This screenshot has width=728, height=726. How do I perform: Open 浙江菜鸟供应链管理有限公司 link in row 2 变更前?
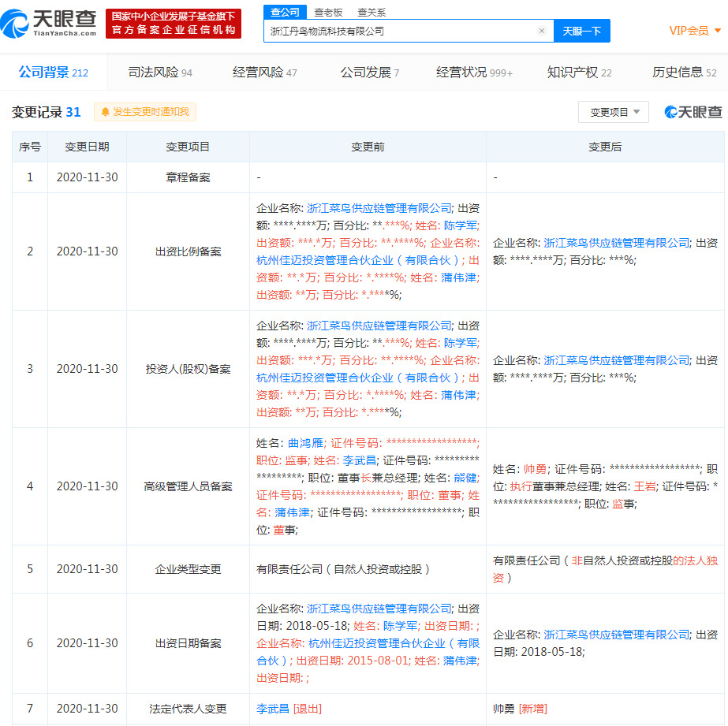(x=379, y=208)
